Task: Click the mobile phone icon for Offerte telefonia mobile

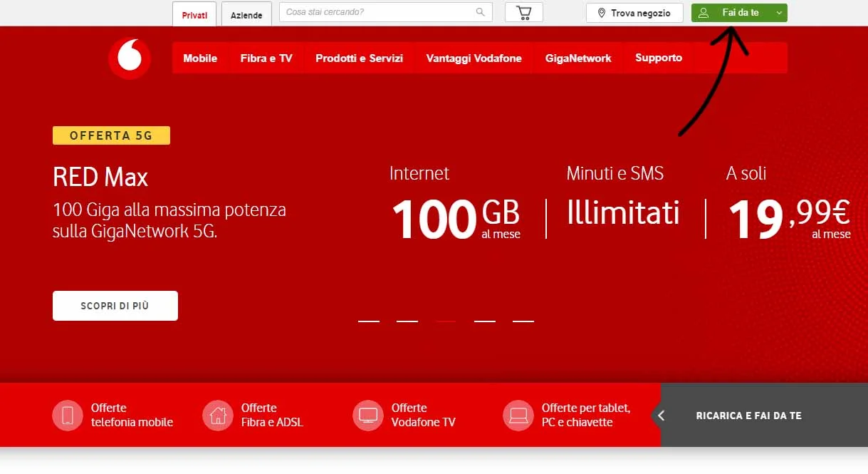Action: coord(68,415)
